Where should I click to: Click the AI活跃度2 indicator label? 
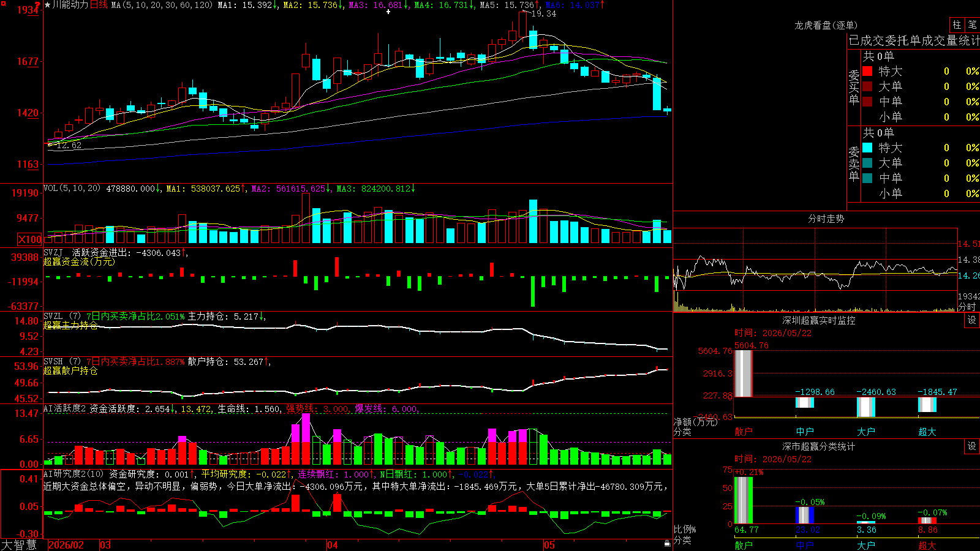(x=65, y=409)
